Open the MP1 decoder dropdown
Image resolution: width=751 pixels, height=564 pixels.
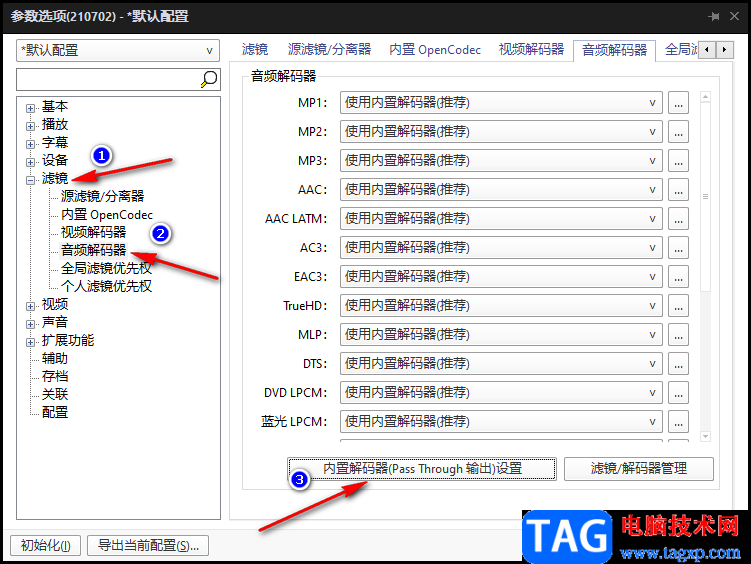[x=501, y=103]
